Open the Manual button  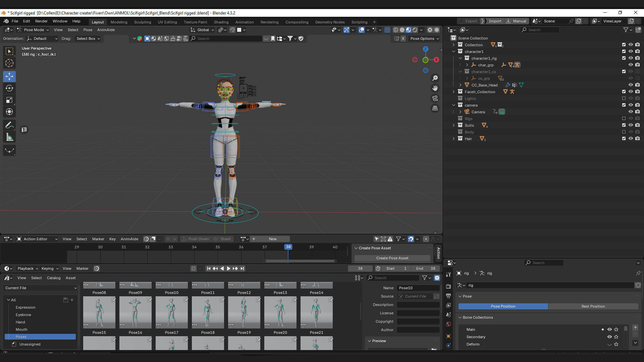click(516, 21)
